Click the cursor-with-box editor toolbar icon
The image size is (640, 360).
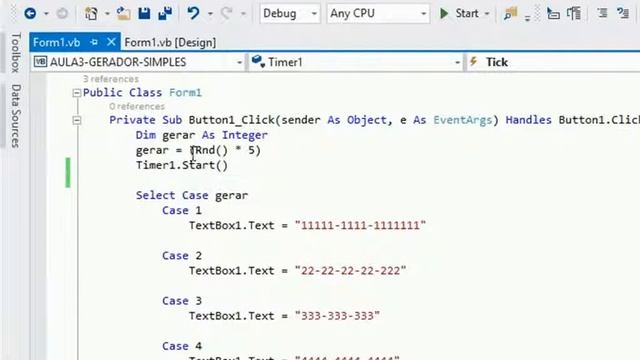click(553, 13)
